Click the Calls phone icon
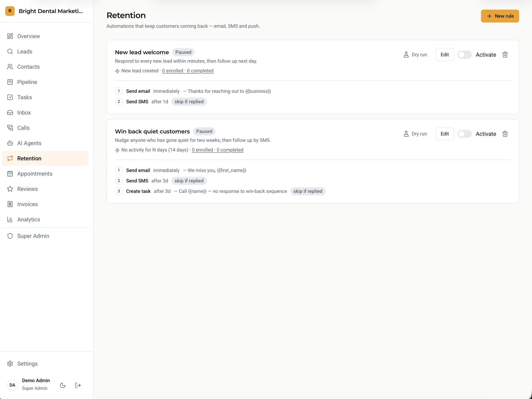Screen dimensions: 532x399 [x=10, y=128]
